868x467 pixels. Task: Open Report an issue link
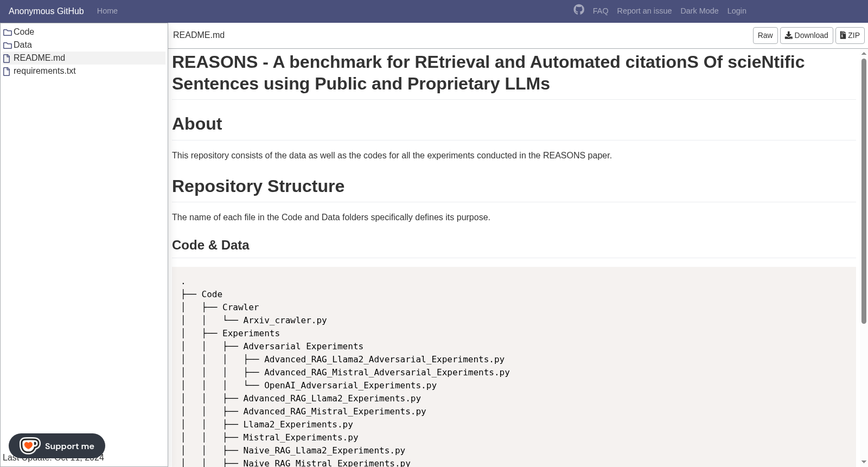click(x=644, y=11)
